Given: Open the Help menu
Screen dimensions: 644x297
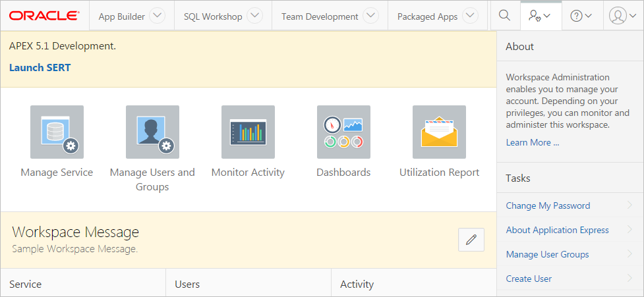Looking at the screenshot, I should pos(581,16).
